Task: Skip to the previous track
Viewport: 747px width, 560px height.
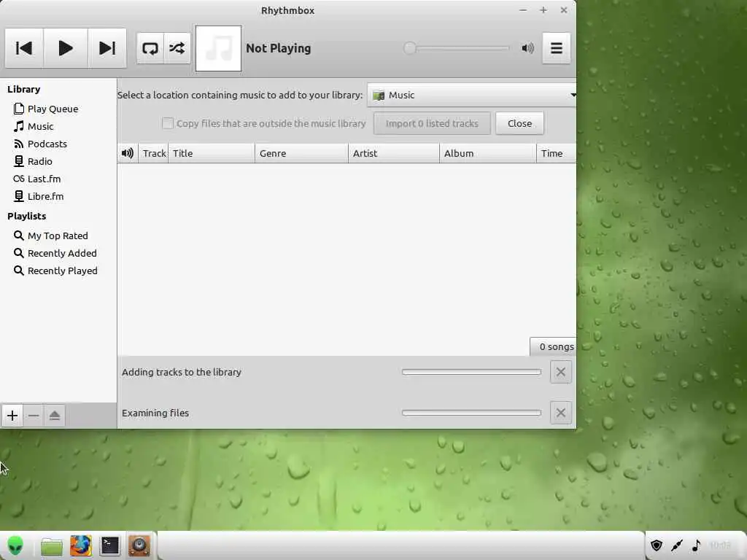Action: click(24, 48)
